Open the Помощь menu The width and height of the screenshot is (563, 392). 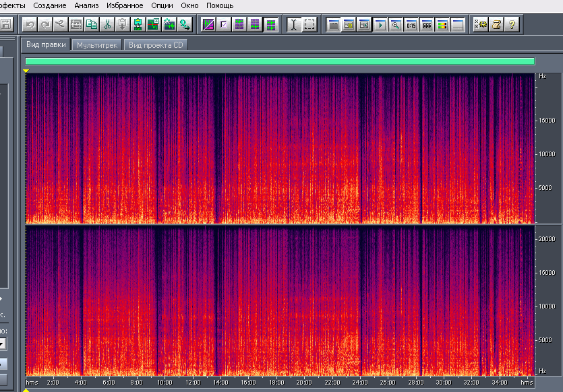[220, 5]
